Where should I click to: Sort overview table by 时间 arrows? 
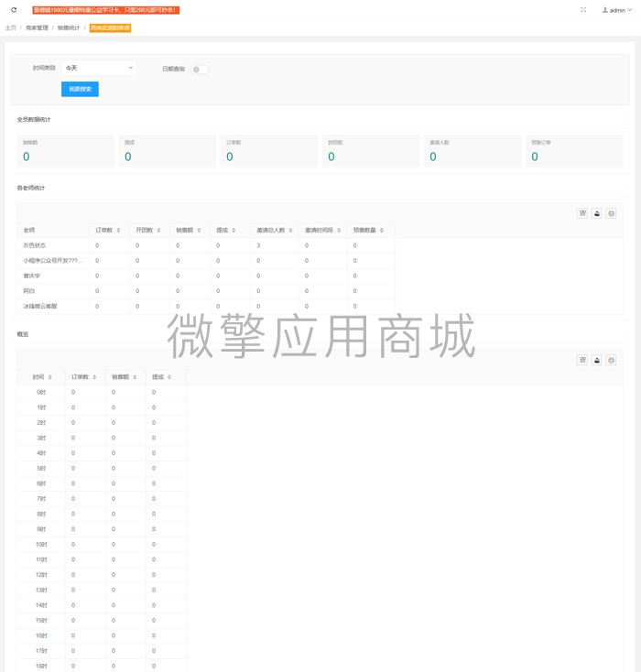pyautogui.click(x=49, y=377)
